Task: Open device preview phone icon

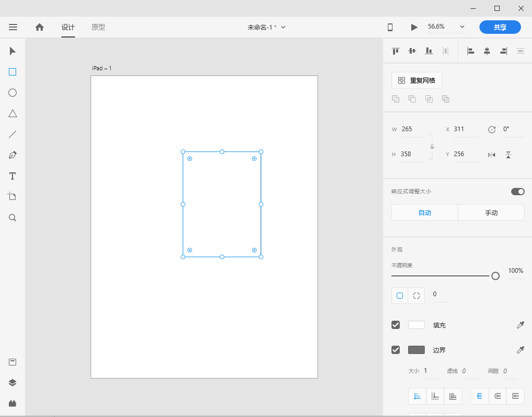Action: click(x=390, y=27)
